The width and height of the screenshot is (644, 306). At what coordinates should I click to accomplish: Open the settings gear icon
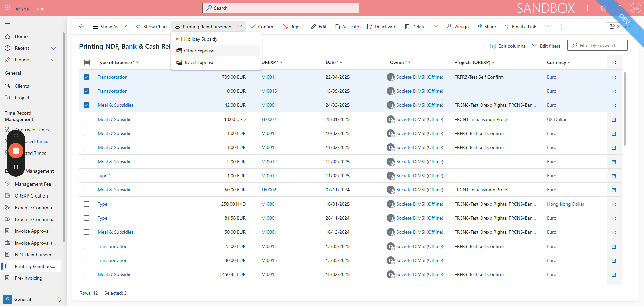coord(603,8)
